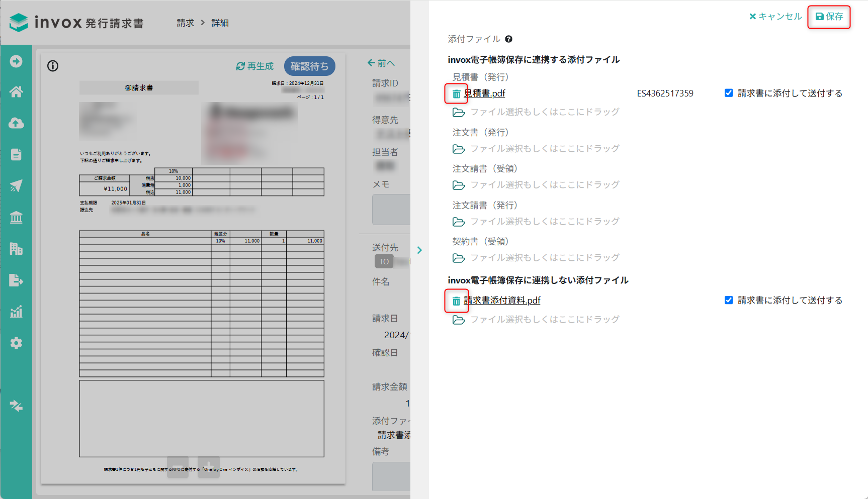Toggle send-with-invoice checkbox for 見積書.pdf

coord(729,93)
